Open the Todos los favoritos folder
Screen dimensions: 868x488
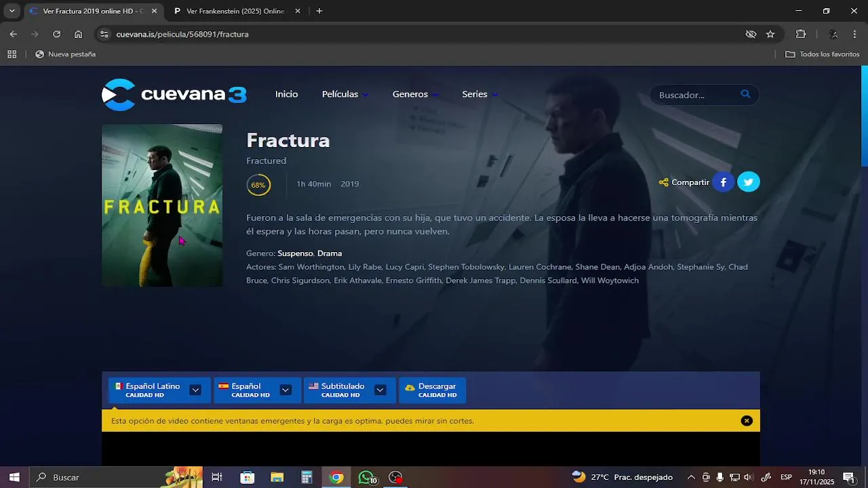[x=823, y=54]
